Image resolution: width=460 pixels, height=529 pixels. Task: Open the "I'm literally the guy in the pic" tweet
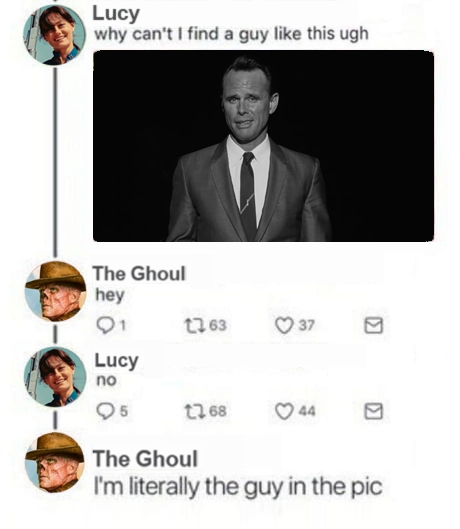(238, 487)
